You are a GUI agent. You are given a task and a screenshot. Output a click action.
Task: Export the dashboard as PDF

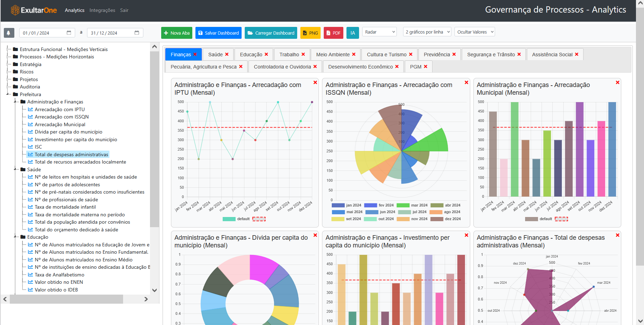(x=333, y=32)
